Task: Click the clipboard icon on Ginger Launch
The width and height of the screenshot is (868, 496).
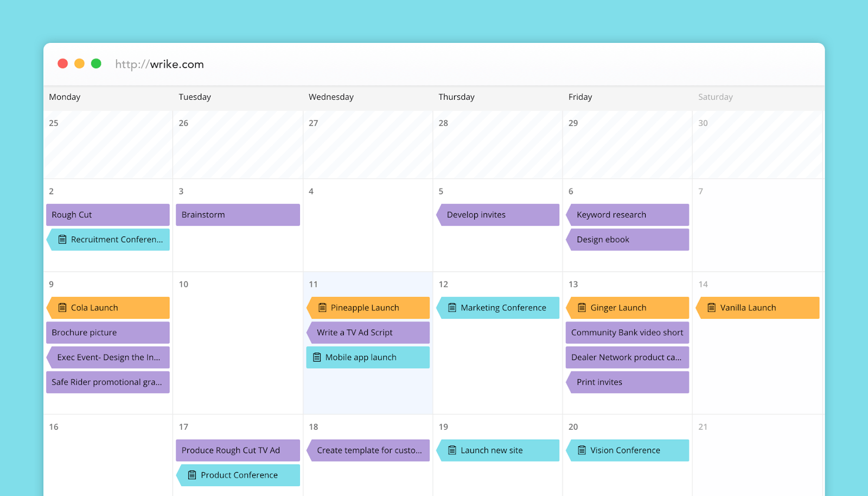Action: (582, 307)
